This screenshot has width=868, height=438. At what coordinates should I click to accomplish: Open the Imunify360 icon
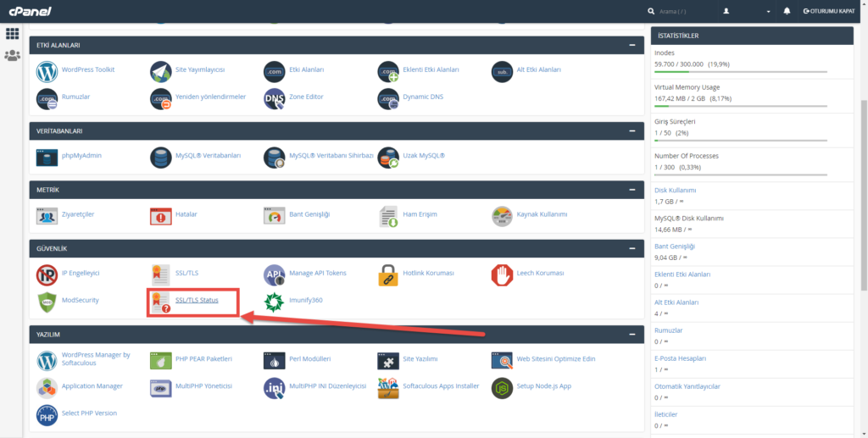[274, 302]
